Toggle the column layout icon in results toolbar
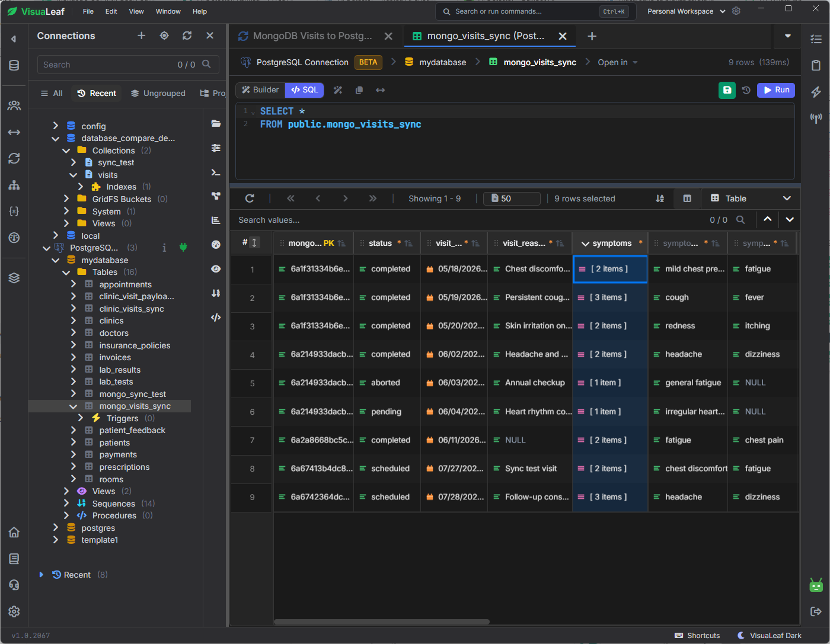830x644 pixels. (687, 198)
